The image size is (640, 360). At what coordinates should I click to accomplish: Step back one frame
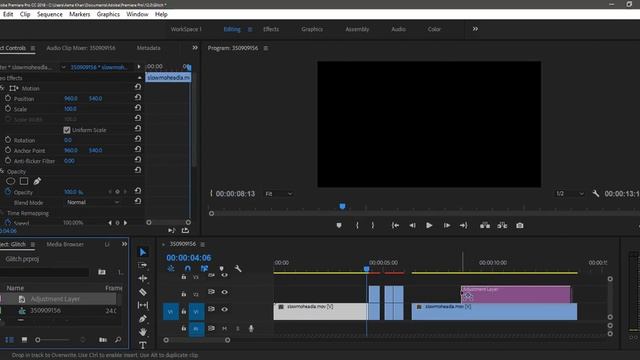pyautogui.click(x=413, y=225)
